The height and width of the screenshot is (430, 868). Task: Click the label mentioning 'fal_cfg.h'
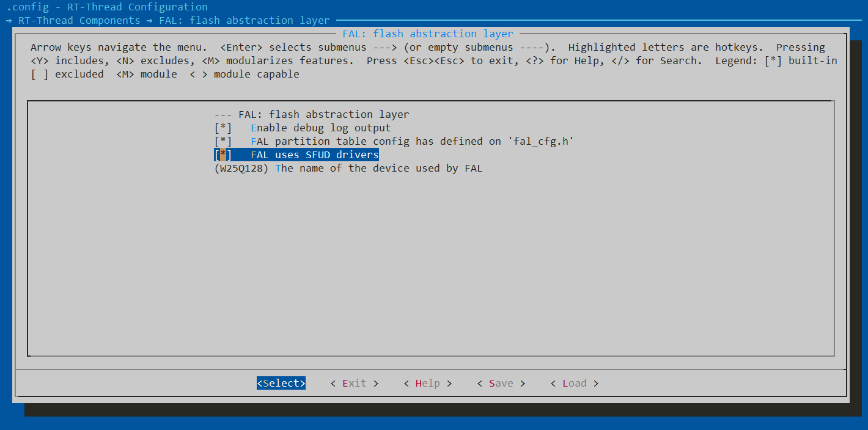coord(413,141)
